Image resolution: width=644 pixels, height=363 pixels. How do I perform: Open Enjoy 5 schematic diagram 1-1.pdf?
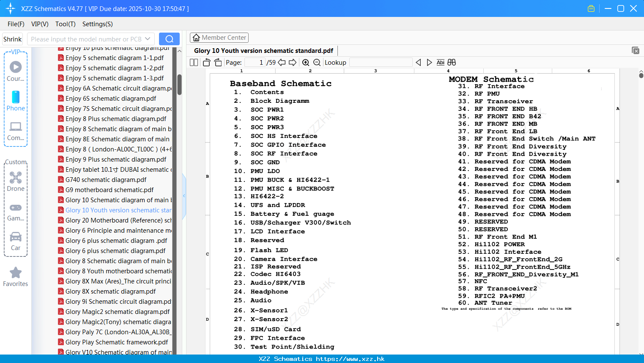(115, 58)
